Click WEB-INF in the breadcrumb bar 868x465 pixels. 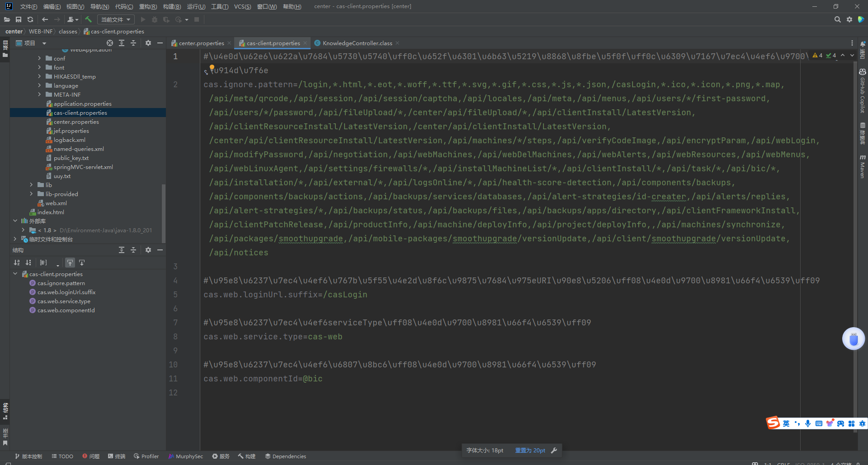(41, 31)
